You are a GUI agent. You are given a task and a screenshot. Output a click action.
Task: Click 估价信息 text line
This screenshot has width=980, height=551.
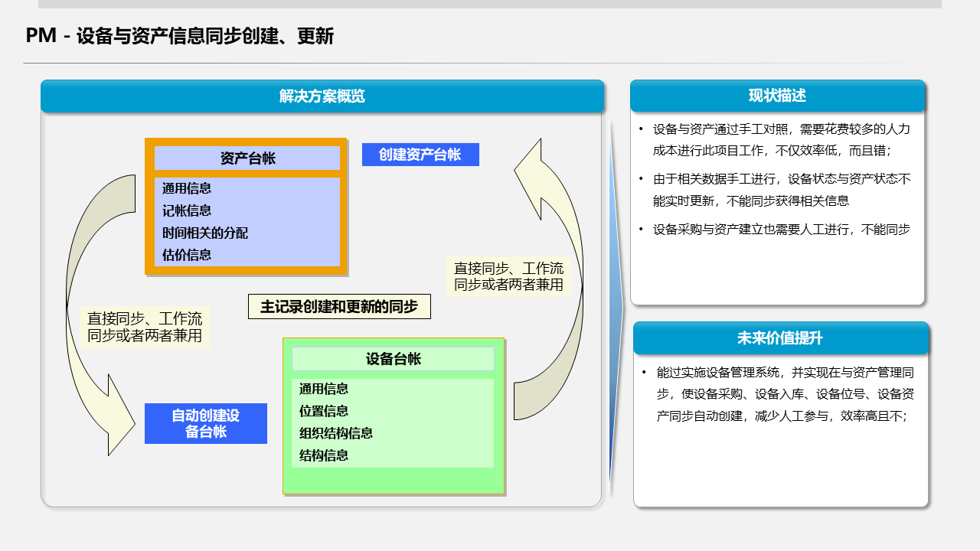[187, 255]
